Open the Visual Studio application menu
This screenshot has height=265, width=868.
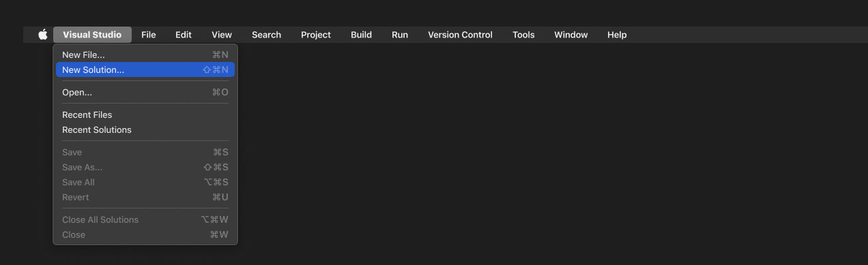(x=92, y=35)
